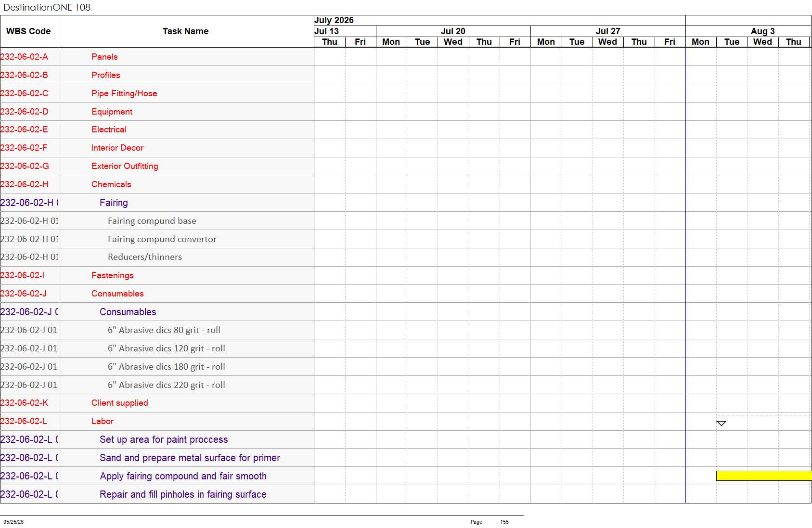Select WBS code 232-06-02-G cell

[x=25, y=166]
